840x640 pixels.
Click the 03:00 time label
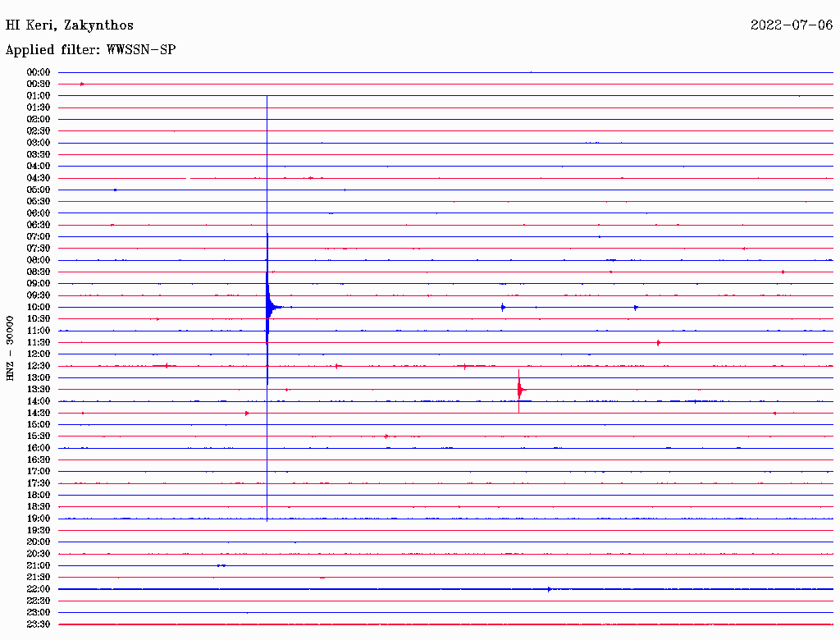pos(39,143)
